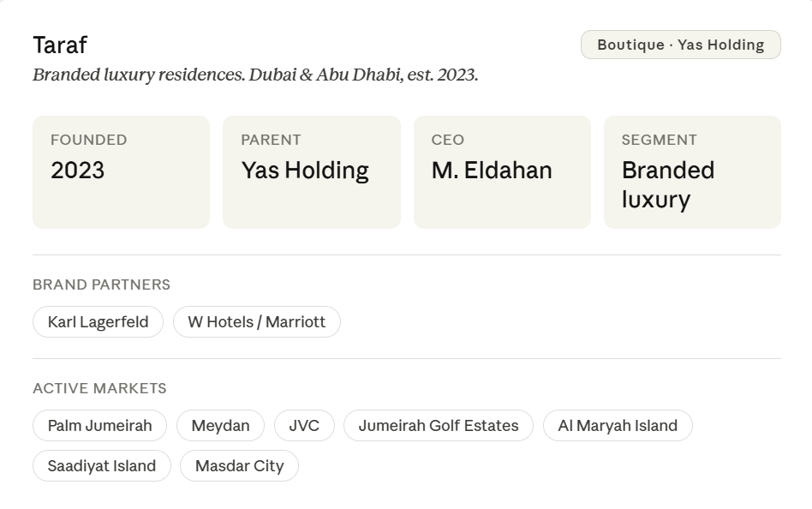Pick the Meydan market tag

click(221, 426)
